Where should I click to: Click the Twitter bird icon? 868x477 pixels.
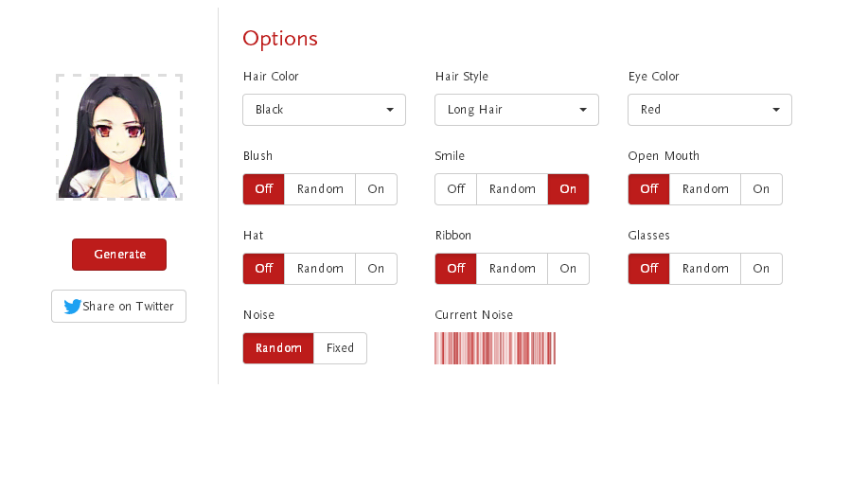[x=72, y=306]
